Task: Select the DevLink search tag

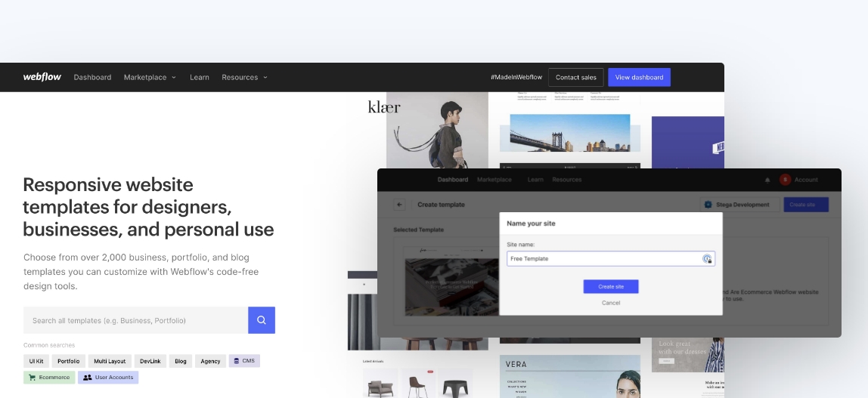Action: pos(150,361)
